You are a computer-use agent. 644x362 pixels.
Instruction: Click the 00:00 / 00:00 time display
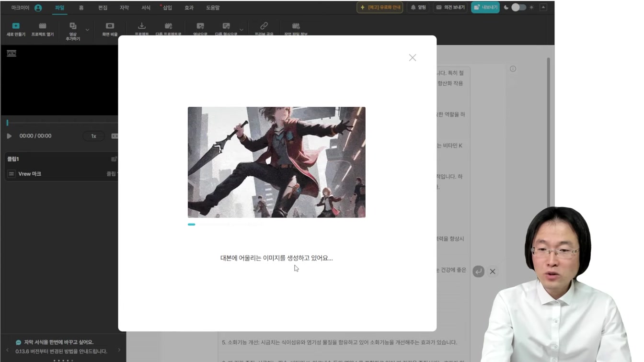pos(35,136)
